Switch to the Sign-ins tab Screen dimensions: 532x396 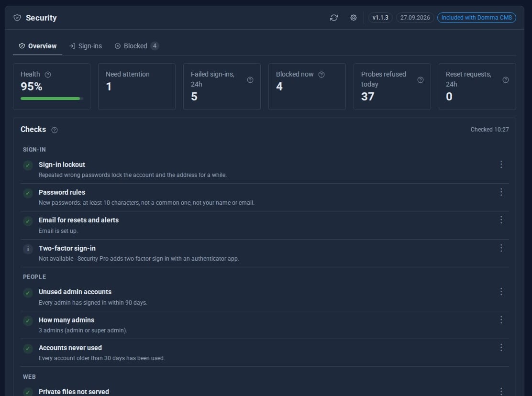tap(86, 46)
